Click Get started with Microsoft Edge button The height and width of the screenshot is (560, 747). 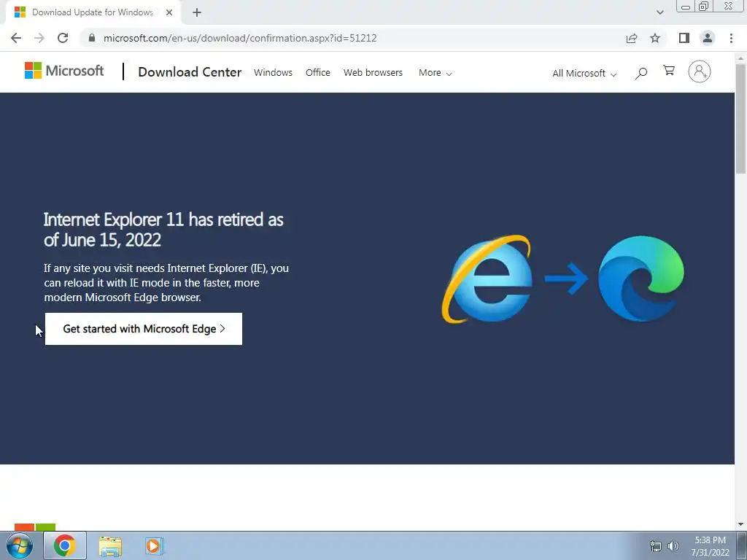click(144, 329)
